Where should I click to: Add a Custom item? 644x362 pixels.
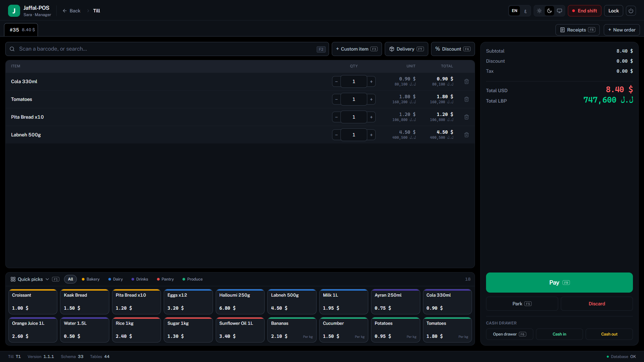coord(357,49)
